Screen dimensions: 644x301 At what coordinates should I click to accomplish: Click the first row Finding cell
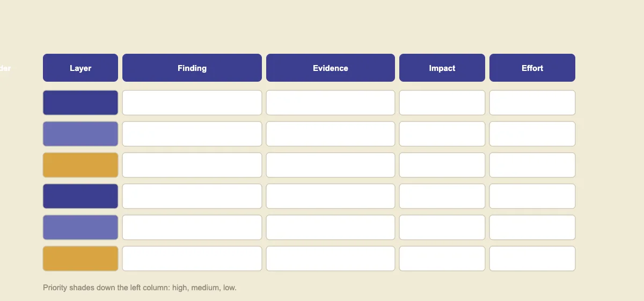tap(192, 103)
